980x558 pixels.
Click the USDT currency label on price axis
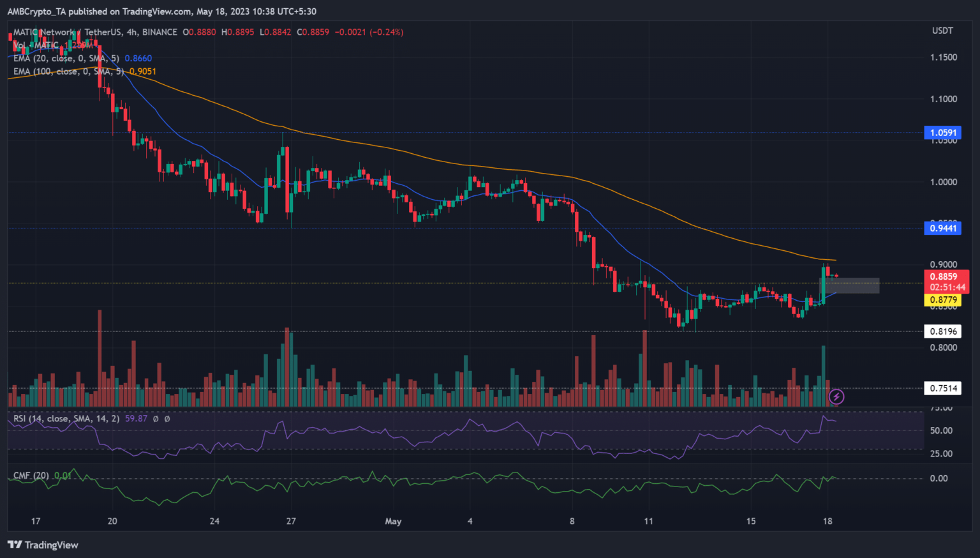click(x=942, y=31)
